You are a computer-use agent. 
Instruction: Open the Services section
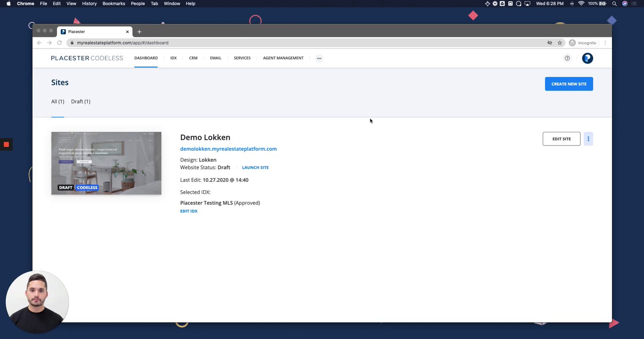pos(242,58)
